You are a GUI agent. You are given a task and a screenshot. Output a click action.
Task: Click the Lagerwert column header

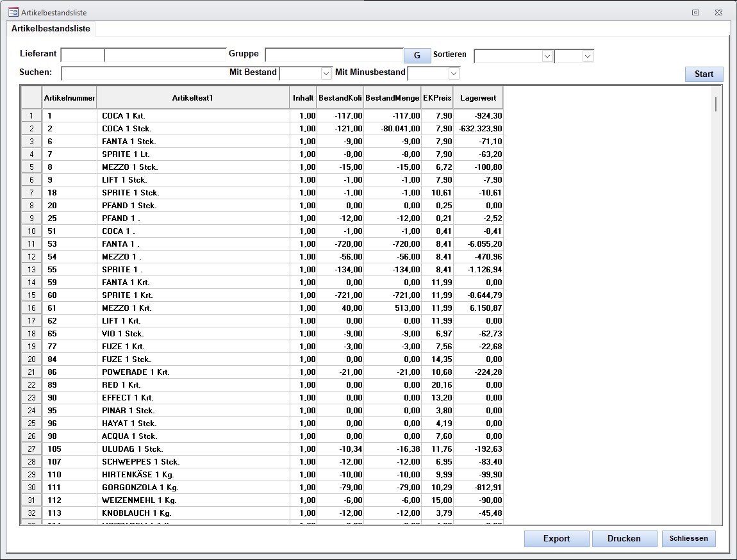477,98
